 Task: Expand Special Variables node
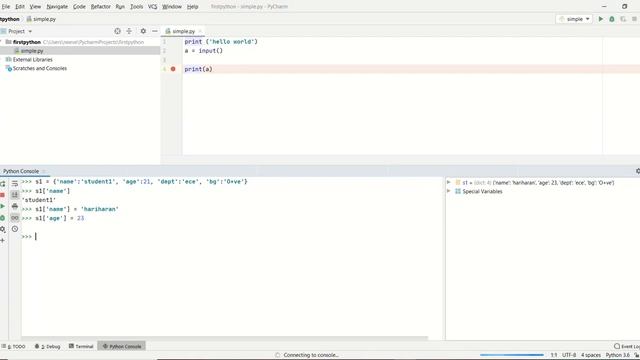pos(449,191)
